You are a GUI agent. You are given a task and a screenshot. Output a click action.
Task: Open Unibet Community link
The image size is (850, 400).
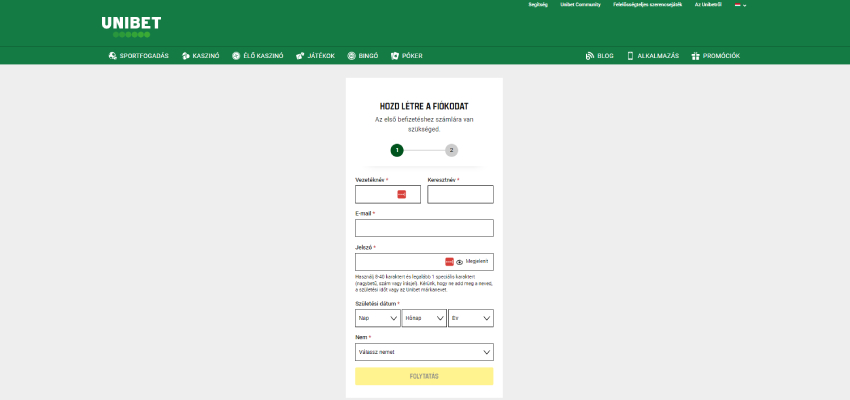click(581, 4)
